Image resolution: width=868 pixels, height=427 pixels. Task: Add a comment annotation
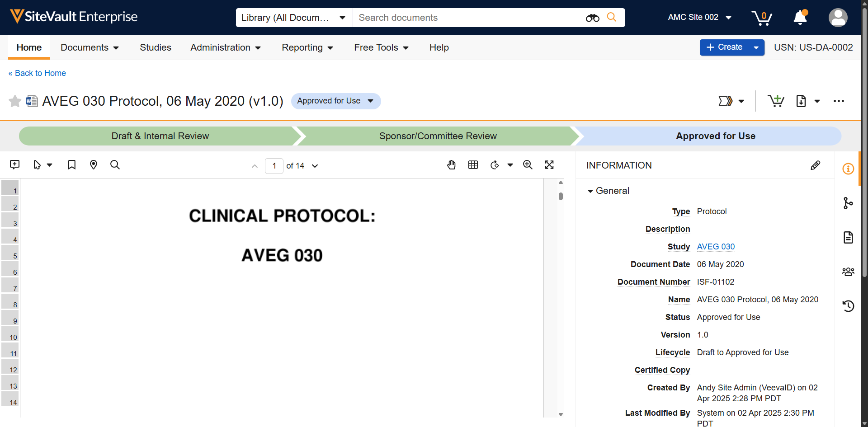tap(14, 165)
